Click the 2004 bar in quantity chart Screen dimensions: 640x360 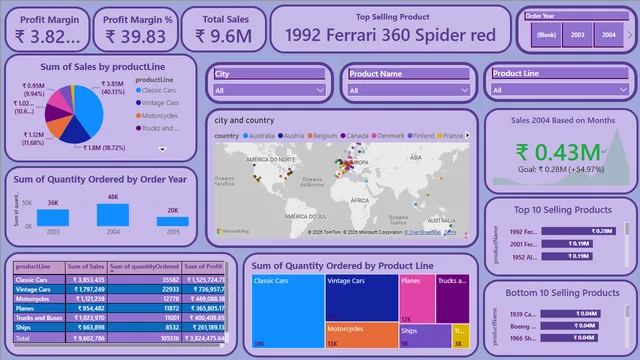tap(113, 215)
